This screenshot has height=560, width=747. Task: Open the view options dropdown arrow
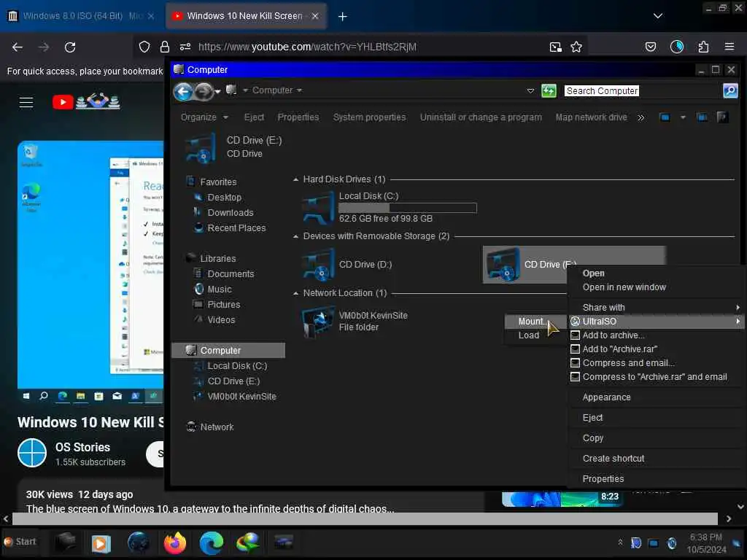pyautogui.click(x=683, y=117)
